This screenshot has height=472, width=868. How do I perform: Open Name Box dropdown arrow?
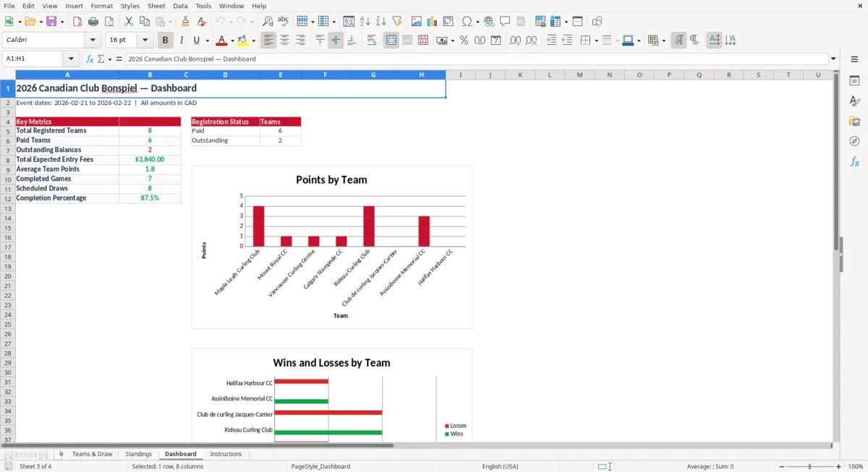click(x=71, y=59)
